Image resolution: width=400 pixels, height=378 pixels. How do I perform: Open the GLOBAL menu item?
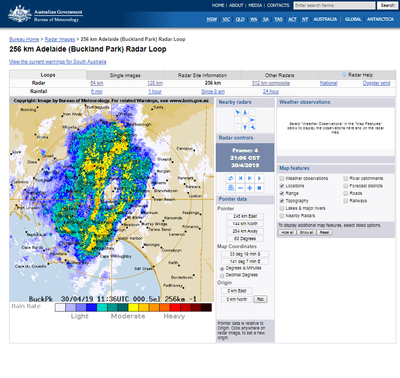point(353,19)
